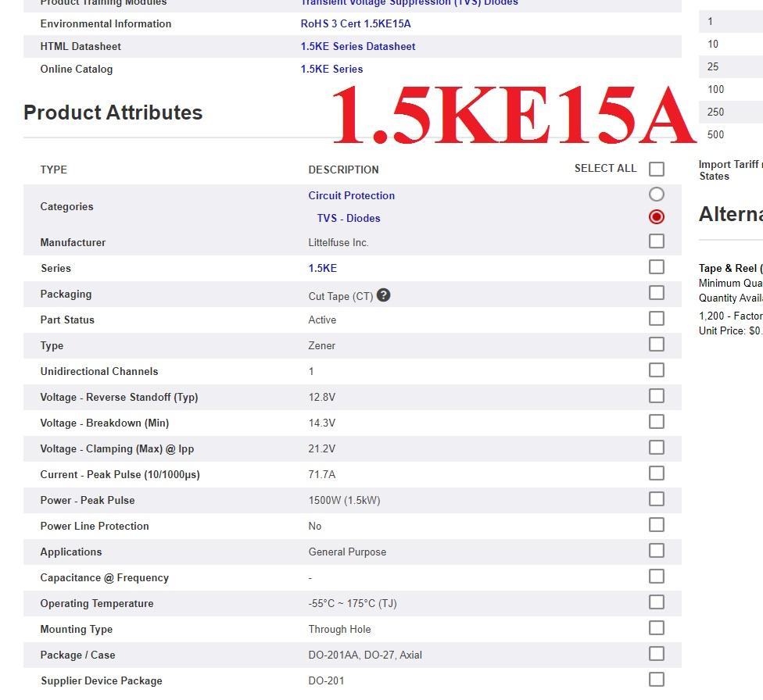The height and width of the screenshot is (700, 763).
Task: Click the TYPE column header
Action: [53, 170]
